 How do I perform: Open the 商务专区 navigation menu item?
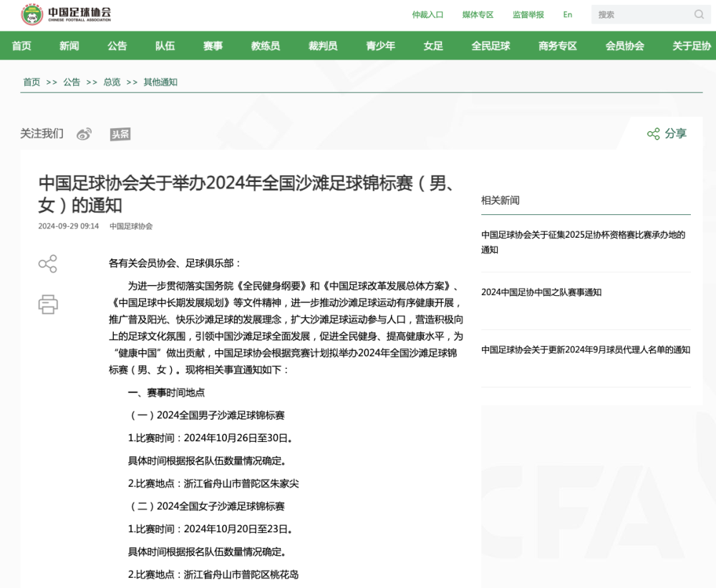558,46
